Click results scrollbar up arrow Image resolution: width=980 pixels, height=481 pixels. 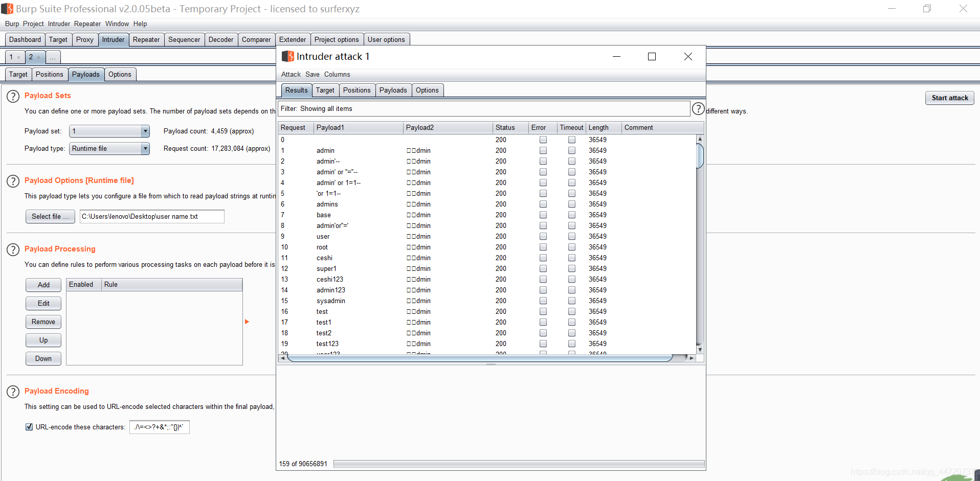tap(700, 139)
